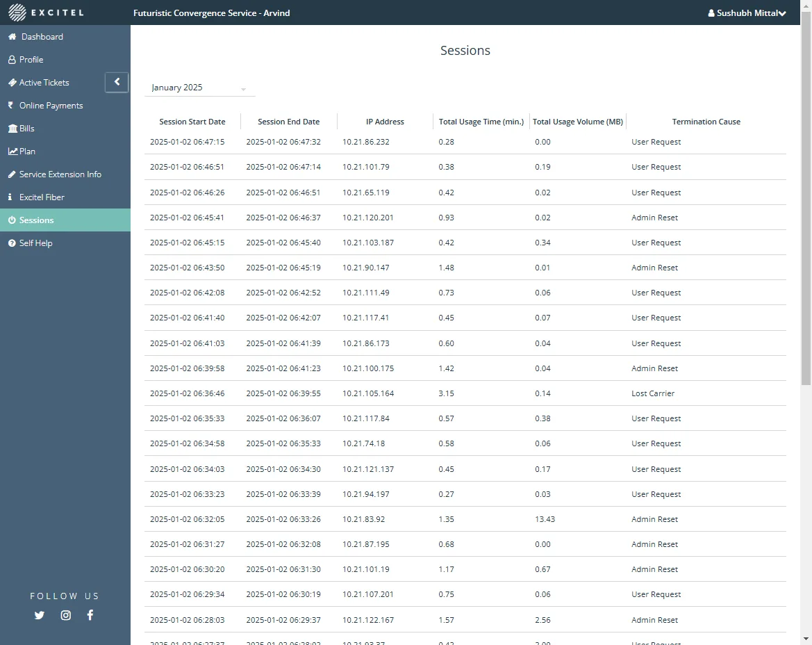The height and width of the screenshot is (645, 812).
Task: Open Active Tickets menu item
Action: (44, 83)
